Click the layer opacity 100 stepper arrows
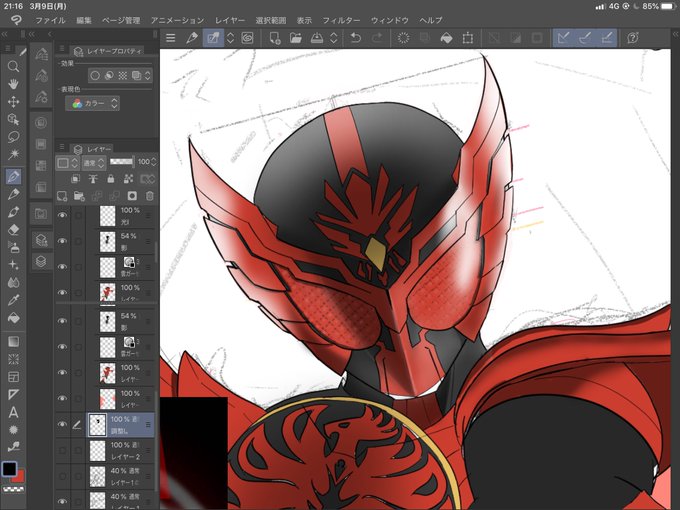Screen dimensions: 680x510 [153, 162]
